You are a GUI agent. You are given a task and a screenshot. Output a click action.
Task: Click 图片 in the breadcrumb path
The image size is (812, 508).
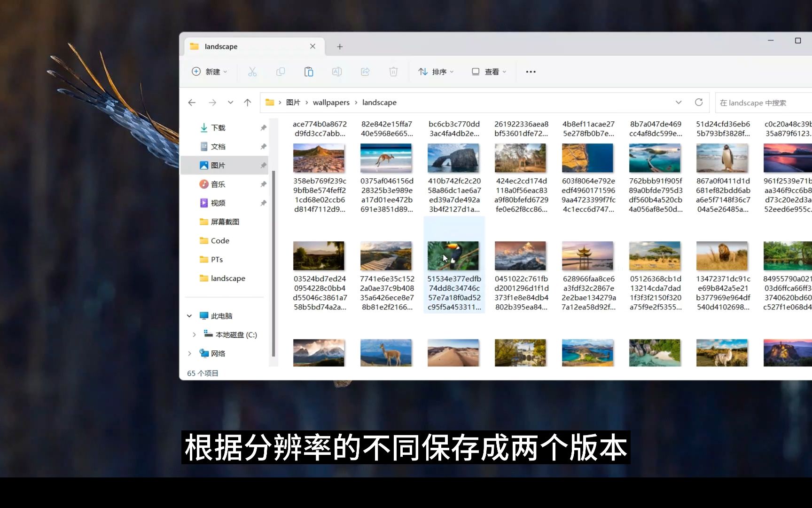pyautogui.click(x=293, y=103)
